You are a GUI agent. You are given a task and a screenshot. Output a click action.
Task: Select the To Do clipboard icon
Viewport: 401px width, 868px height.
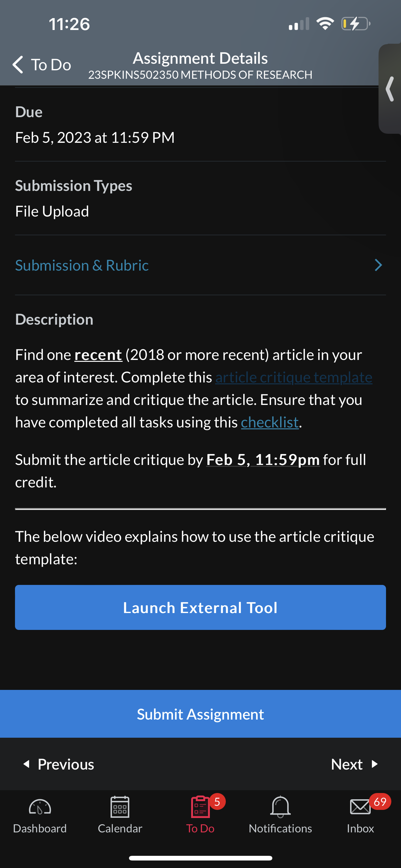pos(200,807)
